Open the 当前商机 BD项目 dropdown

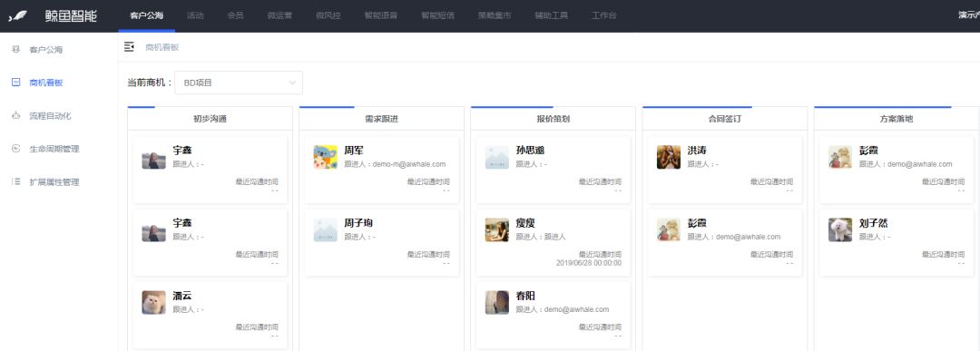(239, 83)
